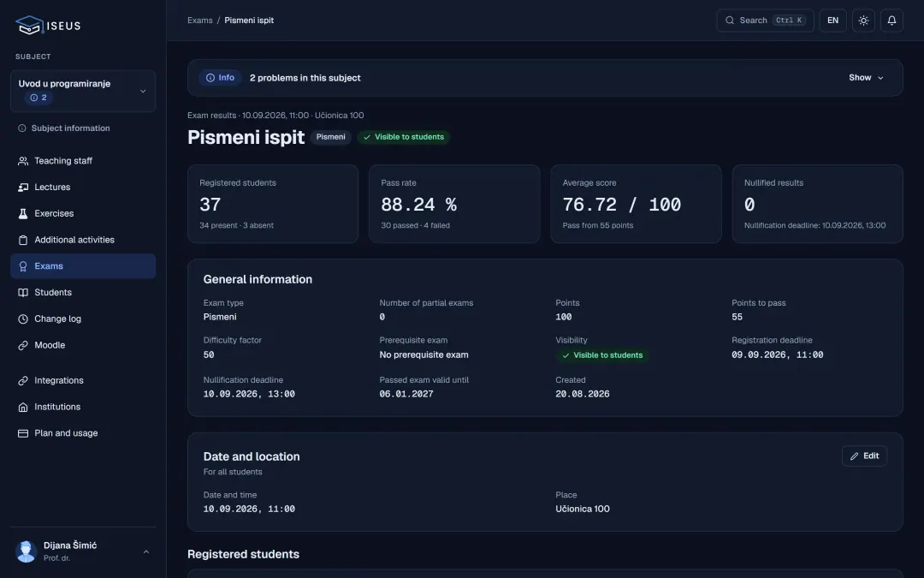Click the ISEUS graduation cap logo
924x578 pixels.
(x=29, y=26)
